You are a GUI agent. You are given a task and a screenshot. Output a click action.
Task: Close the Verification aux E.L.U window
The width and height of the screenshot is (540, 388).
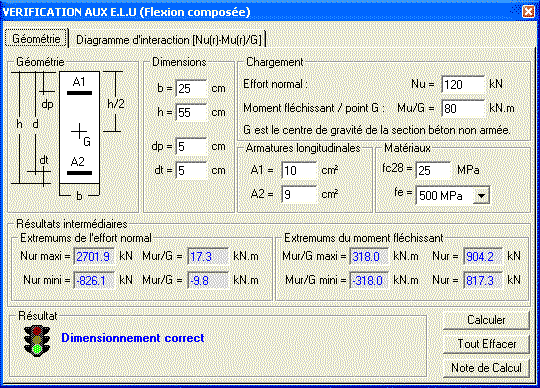tap(528, 11)
